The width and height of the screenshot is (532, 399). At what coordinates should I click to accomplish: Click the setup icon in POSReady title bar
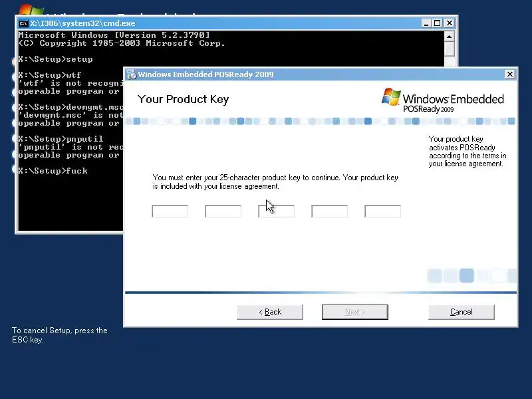131,74
